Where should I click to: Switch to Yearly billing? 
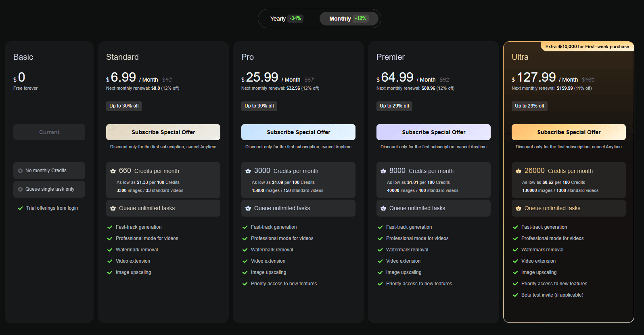coord(286,19)
